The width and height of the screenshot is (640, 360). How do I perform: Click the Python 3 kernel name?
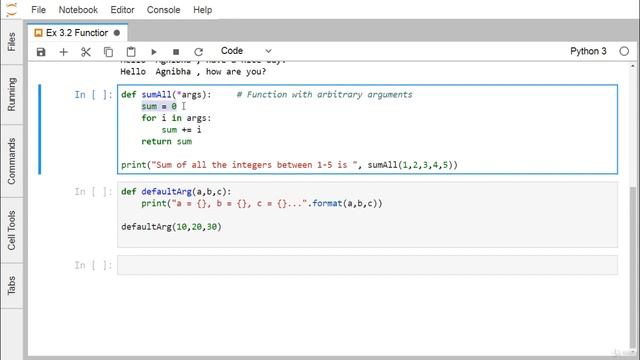tap(588, 51)
